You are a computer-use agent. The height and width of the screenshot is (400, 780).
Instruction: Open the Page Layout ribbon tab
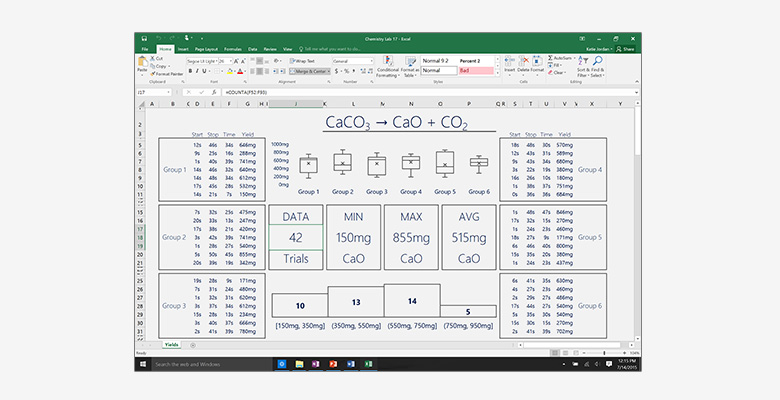point(208,48)
